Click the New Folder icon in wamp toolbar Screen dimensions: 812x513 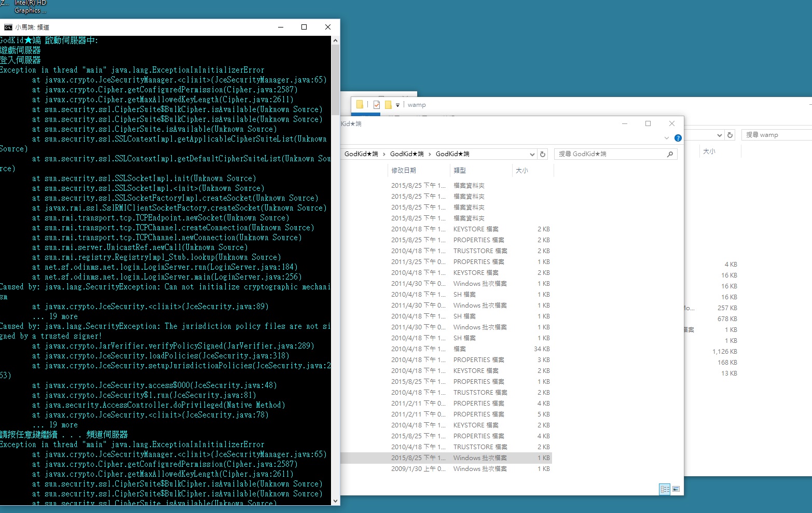coord(388,104)
